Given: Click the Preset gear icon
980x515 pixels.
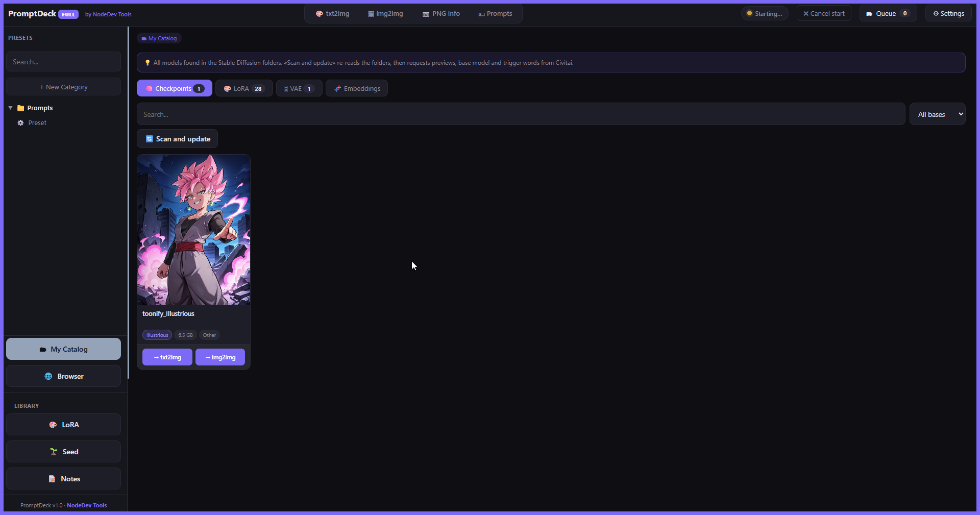Looking at the screenshot, I should (x=20, y=123).
